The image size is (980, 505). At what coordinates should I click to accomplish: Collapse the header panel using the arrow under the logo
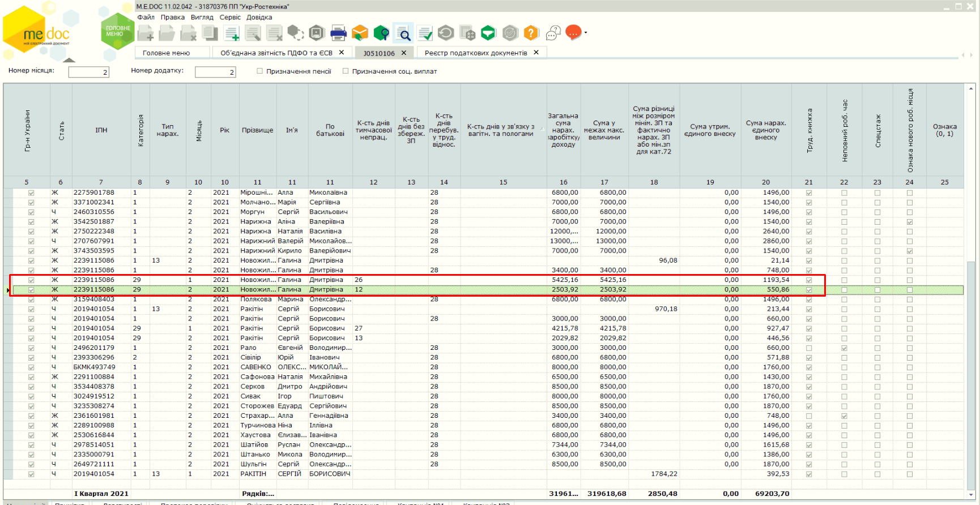(x=69, y=59)
